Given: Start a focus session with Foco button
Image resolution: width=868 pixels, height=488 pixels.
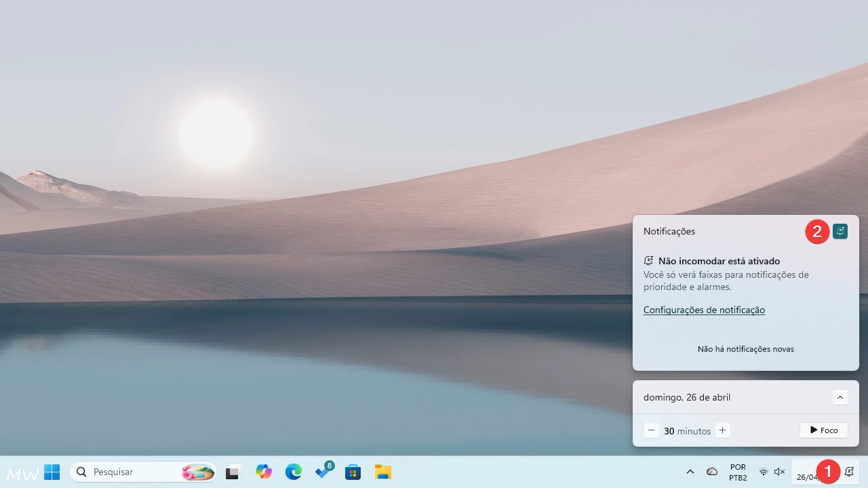Looking at the screenshot, I should click(x=824, y=430).
